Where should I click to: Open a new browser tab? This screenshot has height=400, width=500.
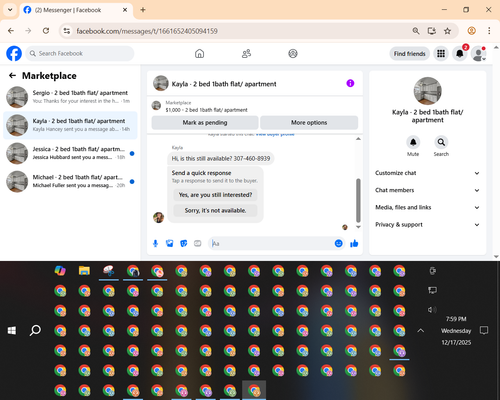pyautogui.click(x=143, y=10)
